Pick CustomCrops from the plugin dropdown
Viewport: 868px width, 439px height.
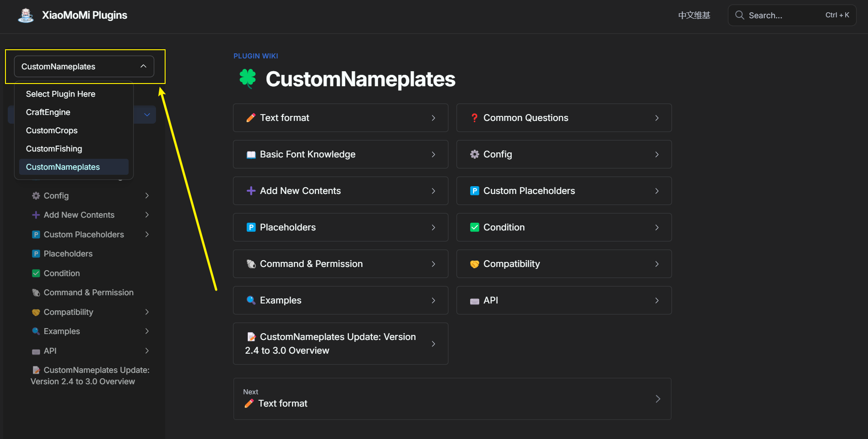tap(52, 131)
